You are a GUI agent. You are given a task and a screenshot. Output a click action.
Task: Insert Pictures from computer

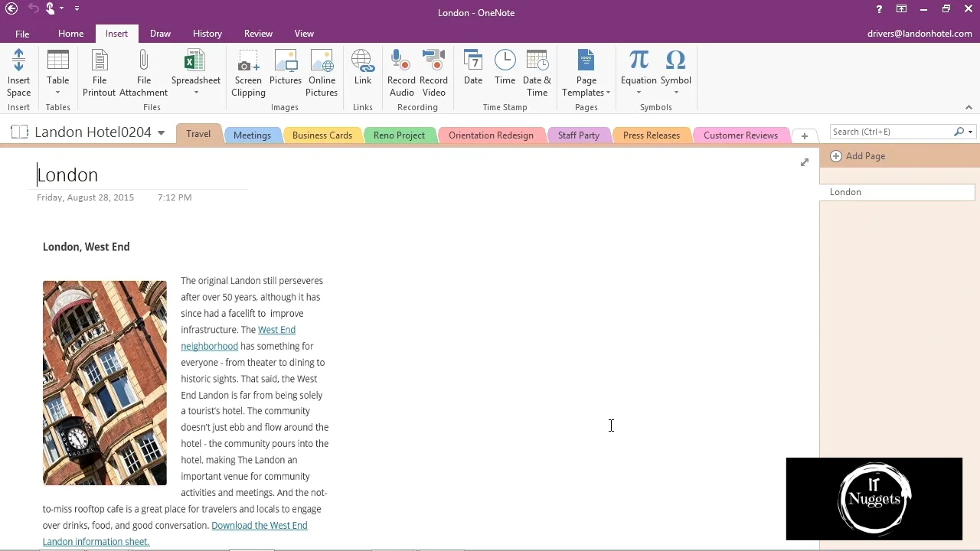point(286,67)
